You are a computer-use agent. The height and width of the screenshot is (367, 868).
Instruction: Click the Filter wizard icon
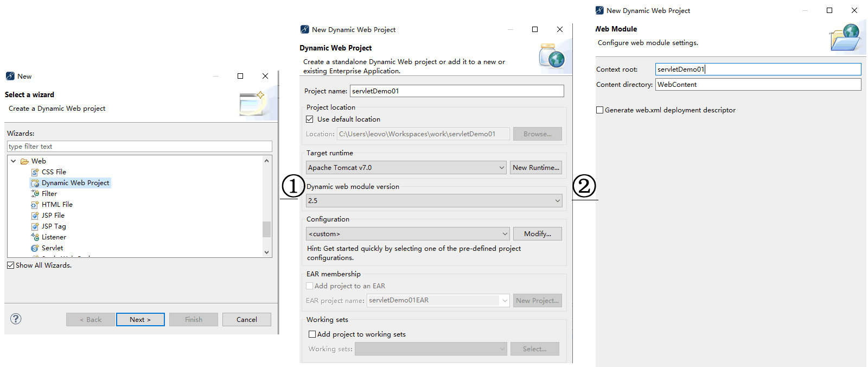(x=35, y=194)
